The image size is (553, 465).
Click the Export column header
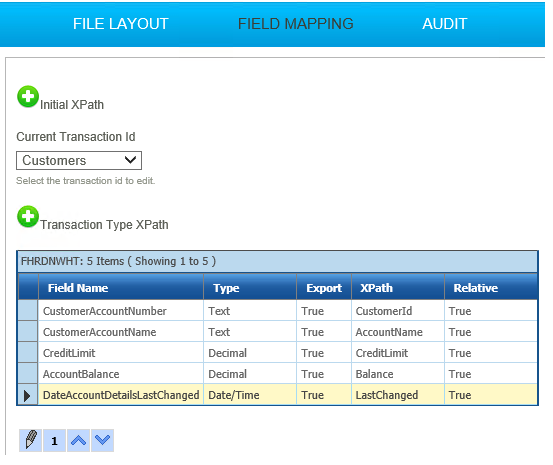point(324,288)
